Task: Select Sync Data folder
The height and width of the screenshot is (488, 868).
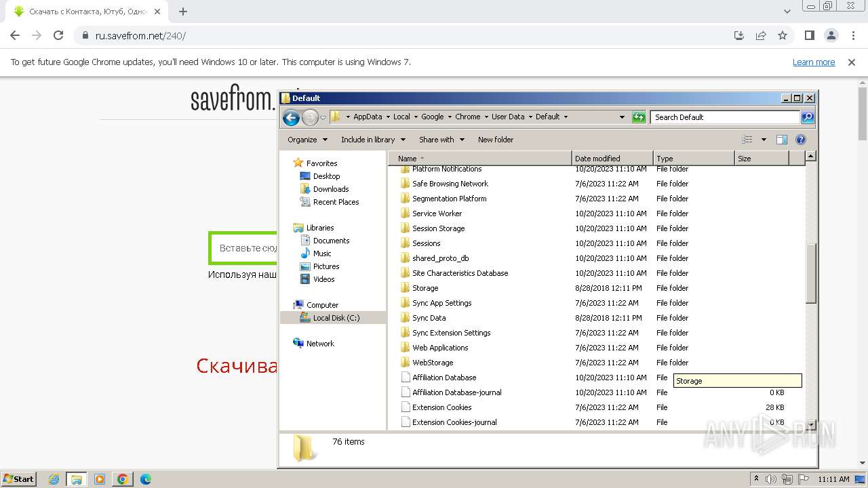Action: 429,318
